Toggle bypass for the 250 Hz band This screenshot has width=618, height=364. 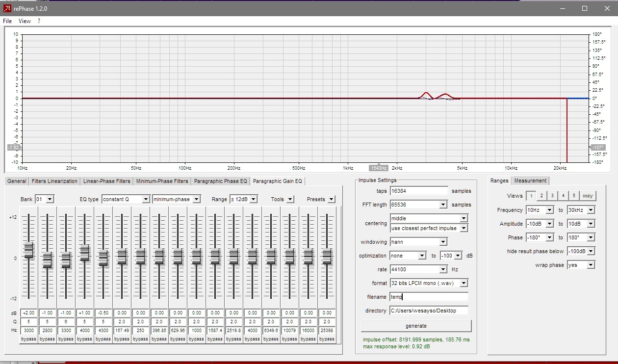(140, 339)
